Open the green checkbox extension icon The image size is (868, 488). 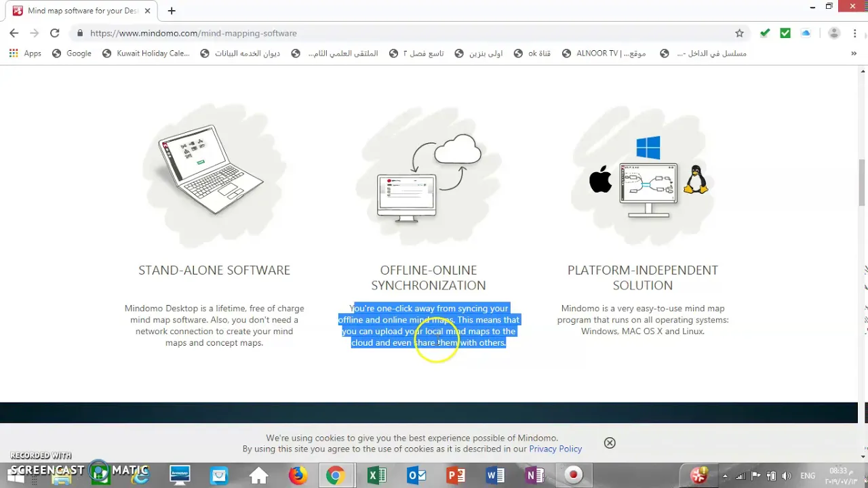785,33
